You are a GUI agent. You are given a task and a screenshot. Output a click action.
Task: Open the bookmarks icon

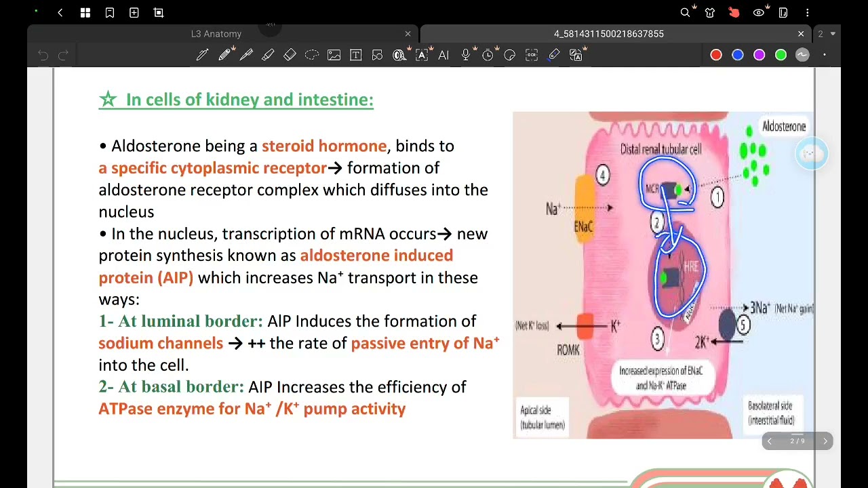click(110, 13)
